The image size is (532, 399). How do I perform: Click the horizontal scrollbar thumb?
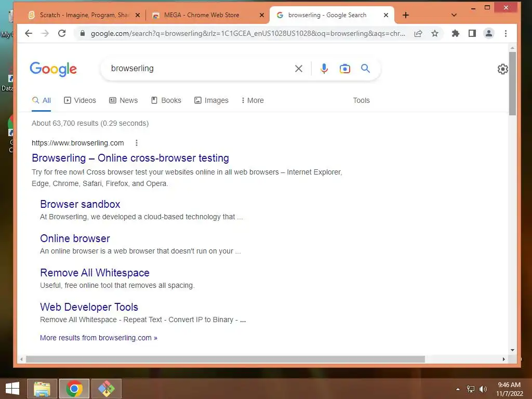coord(225,359)
